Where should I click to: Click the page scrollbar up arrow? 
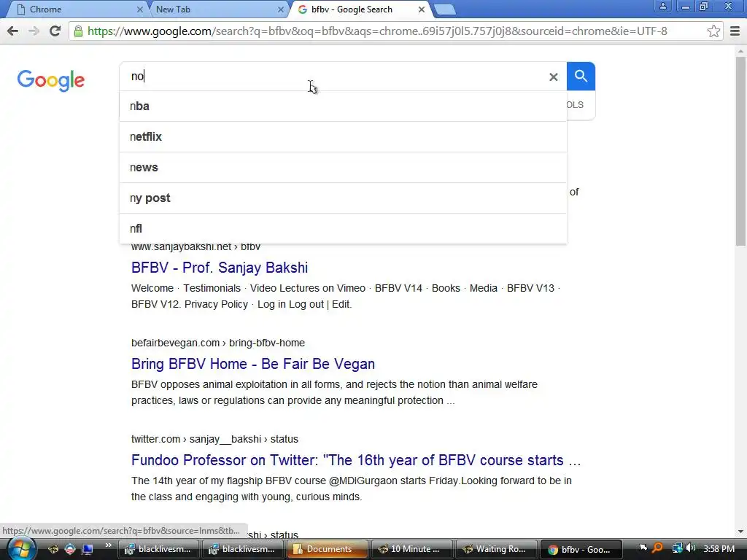pyautogui.click(x=740, y=50)
